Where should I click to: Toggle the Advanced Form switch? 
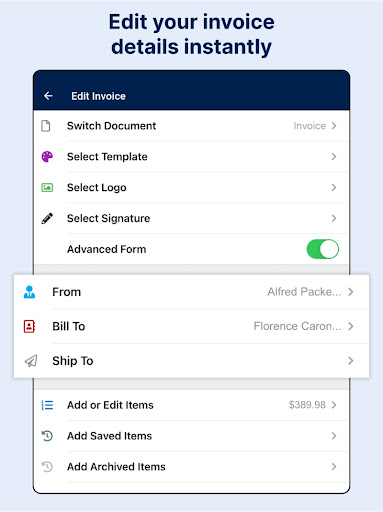pyautogui.click(x=323, y=249)
